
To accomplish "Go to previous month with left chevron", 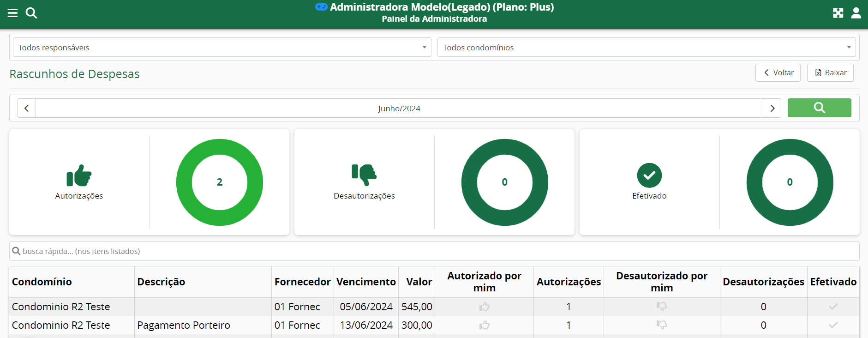I will pyautogui.click(x=27, y=108).
